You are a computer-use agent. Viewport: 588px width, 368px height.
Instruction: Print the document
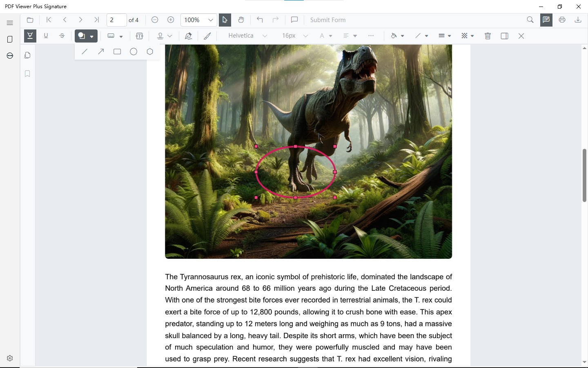[562, 20]
